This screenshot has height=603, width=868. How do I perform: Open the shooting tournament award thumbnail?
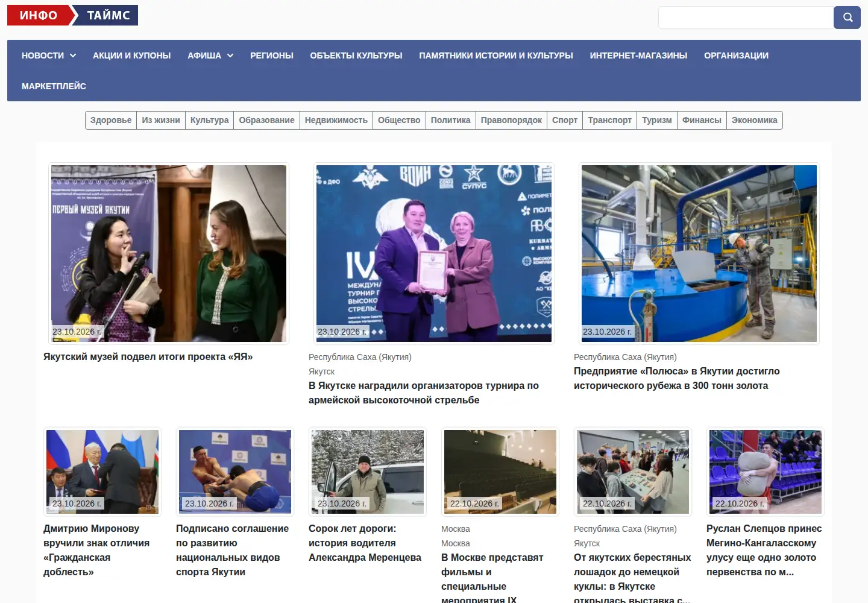(x=434, y=253)
